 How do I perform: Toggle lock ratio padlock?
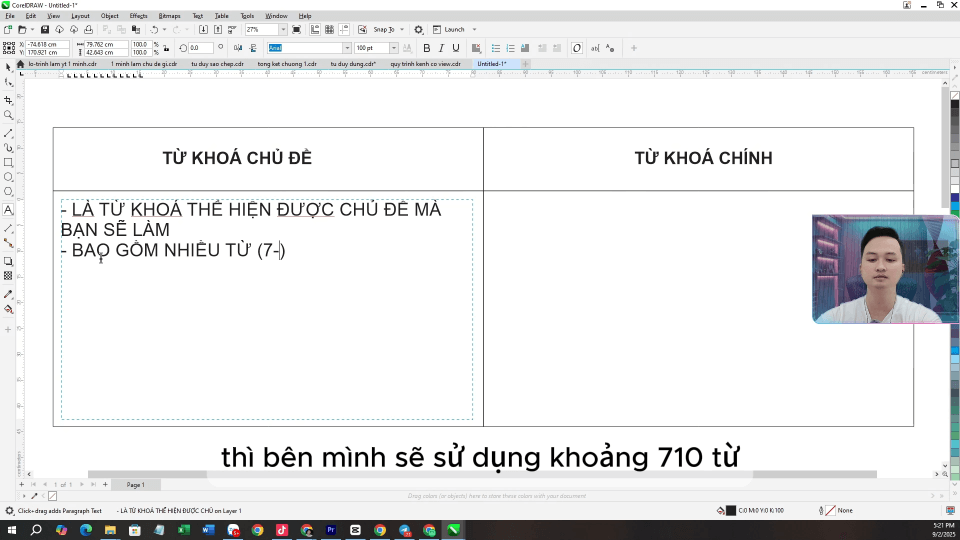(166, 48)
